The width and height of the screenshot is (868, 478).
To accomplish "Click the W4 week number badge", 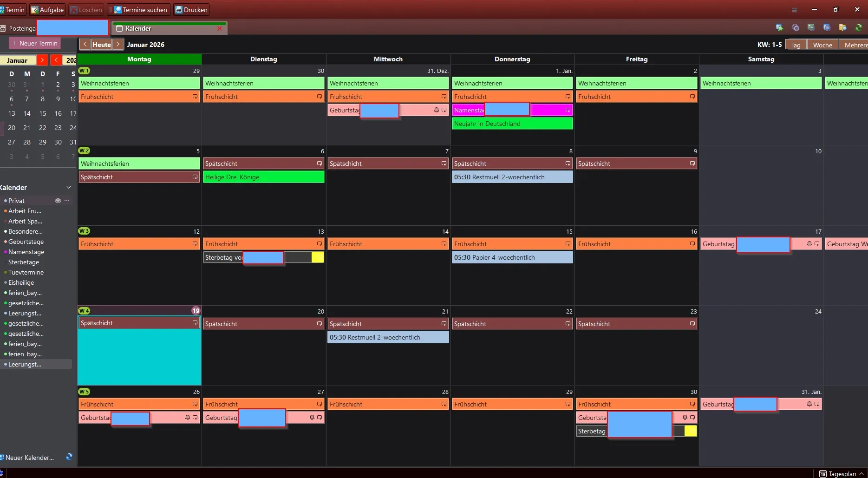I will pos(84,311).
